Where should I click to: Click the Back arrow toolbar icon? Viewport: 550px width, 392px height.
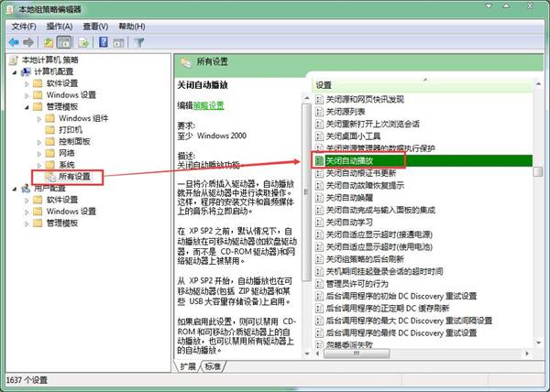pyautogui.click(x=14, y=42)
